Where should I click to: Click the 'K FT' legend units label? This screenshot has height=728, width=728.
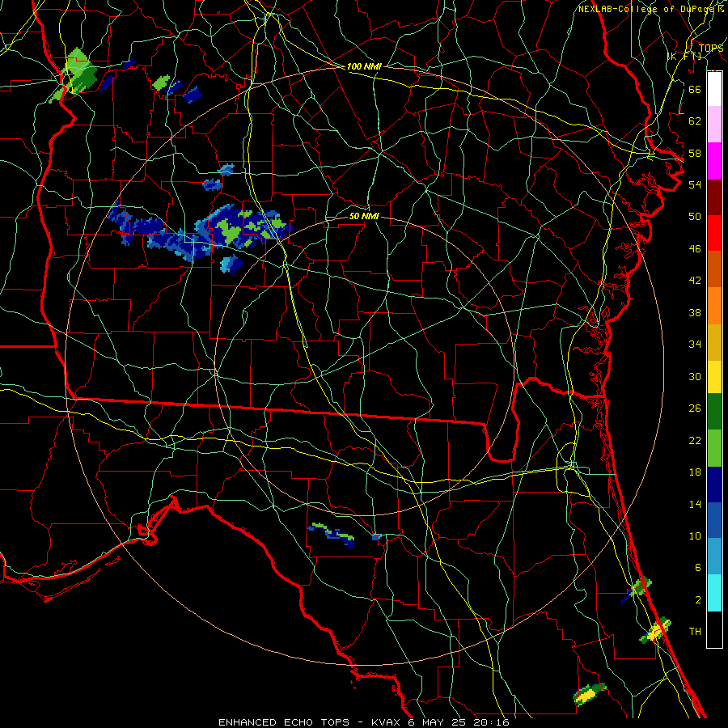tap(685, 57)
